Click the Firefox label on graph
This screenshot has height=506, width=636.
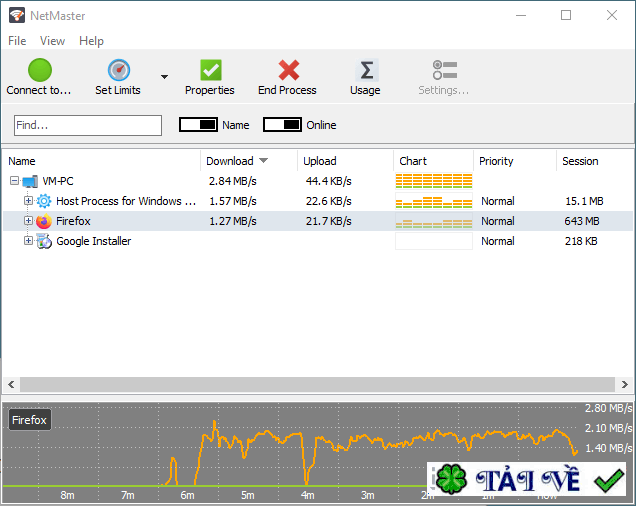(30, 420)
